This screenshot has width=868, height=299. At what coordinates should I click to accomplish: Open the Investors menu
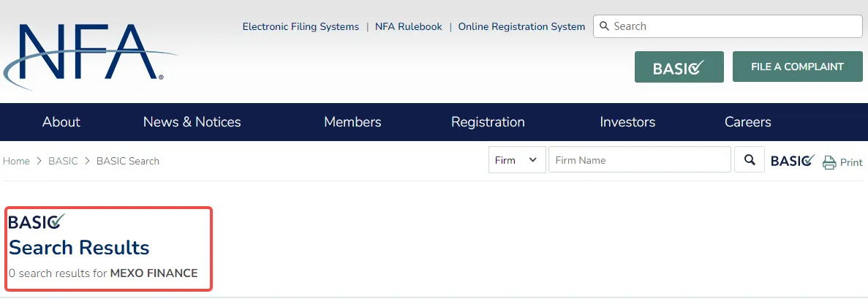coord(627,122)
